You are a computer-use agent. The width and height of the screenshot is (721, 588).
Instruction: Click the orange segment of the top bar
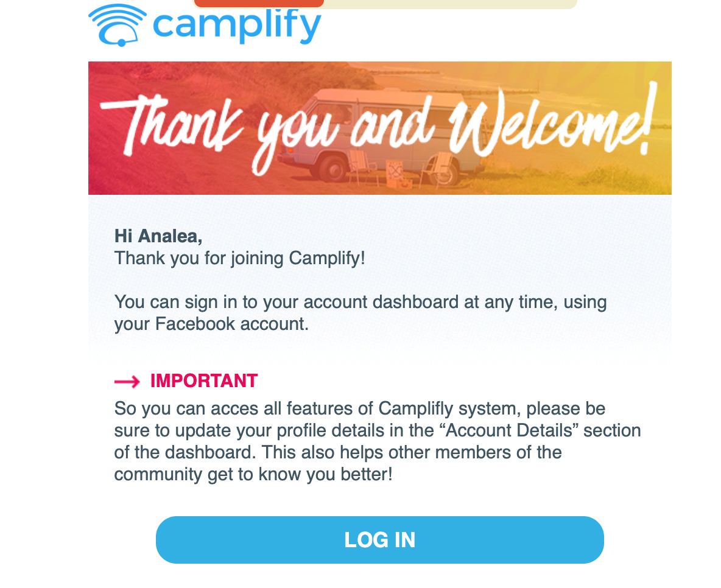click(x=259, y=3)
